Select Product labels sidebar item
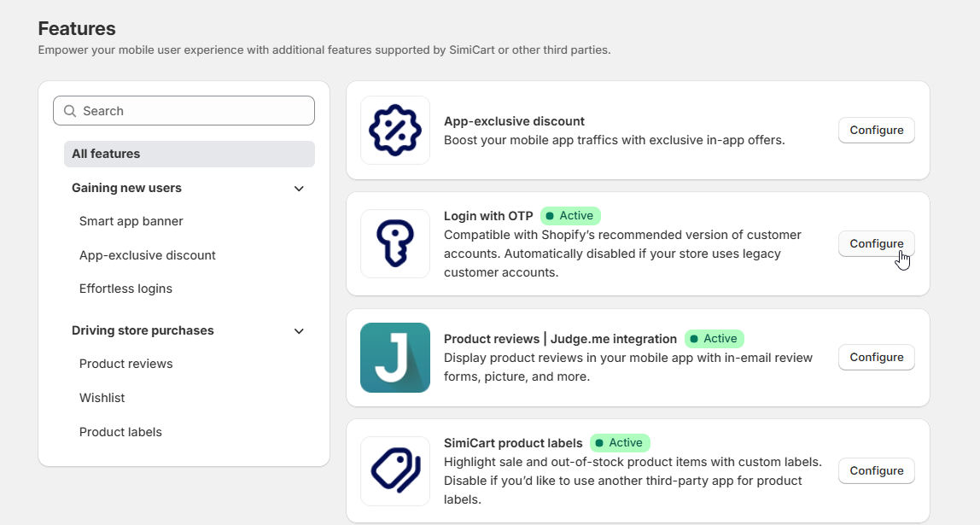The image size is (980, 525). click(120, 432)
